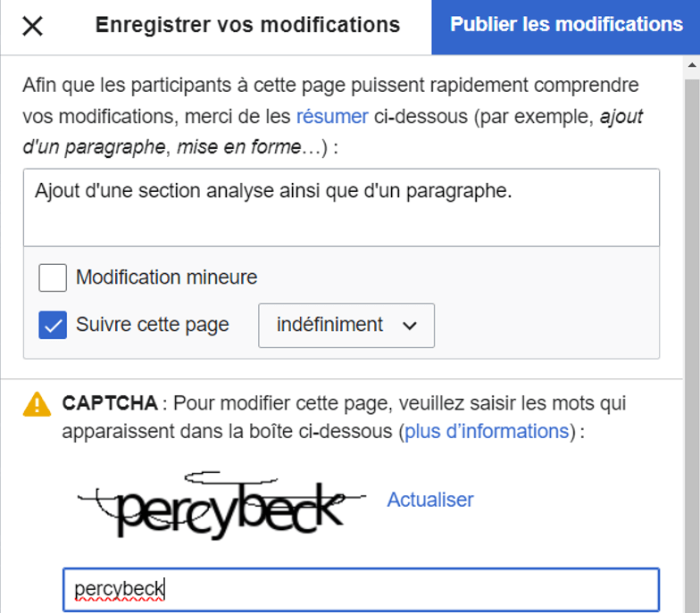The width and height of the screenshot is (700, 613).
Task: Click the percybeck CAPTCHA image
Action: (x=221, y=505)
